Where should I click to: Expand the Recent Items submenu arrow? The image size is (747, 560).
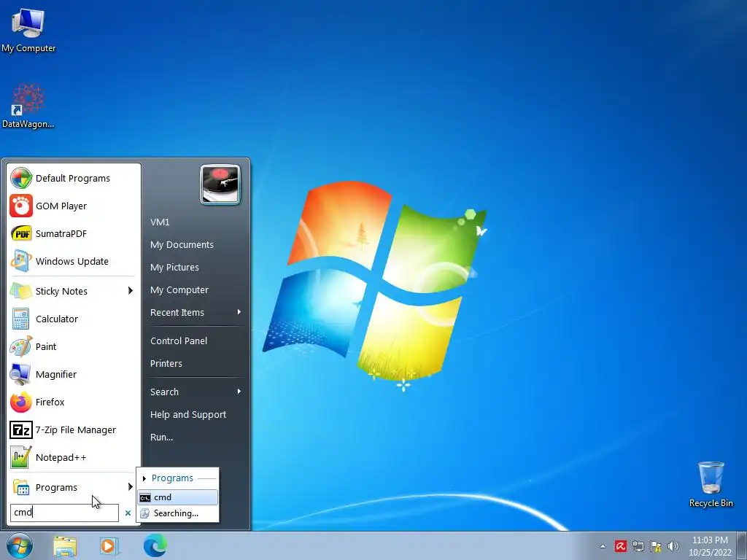click(x=239, y=312)
